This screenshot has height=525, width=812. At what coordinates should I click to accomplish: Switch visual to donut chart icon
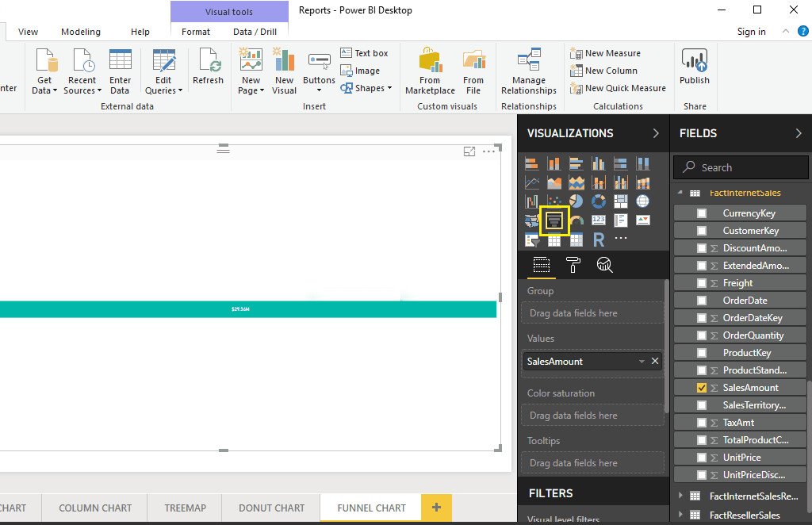coord(599,201)
